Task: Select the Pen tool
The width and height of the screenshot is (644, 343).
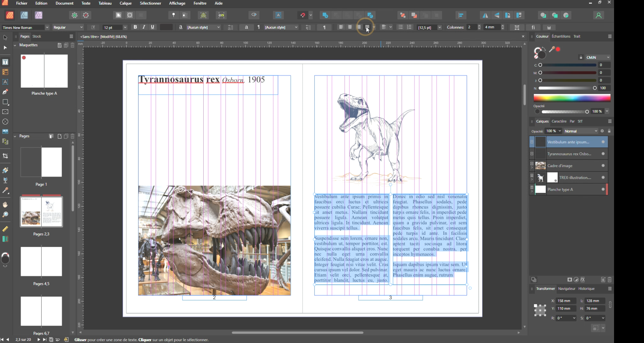Action: click(x=5, y=92)
